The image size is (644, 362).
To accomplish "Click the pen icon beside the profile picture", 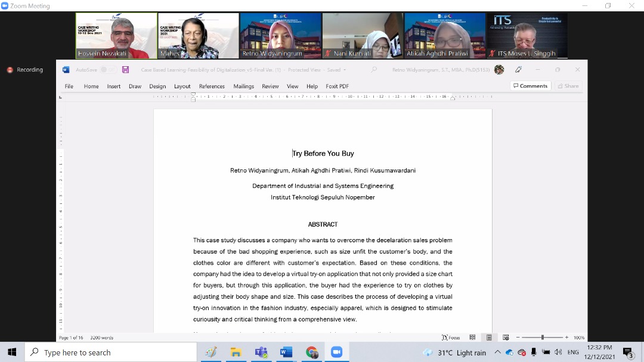I will pos(518,70).
